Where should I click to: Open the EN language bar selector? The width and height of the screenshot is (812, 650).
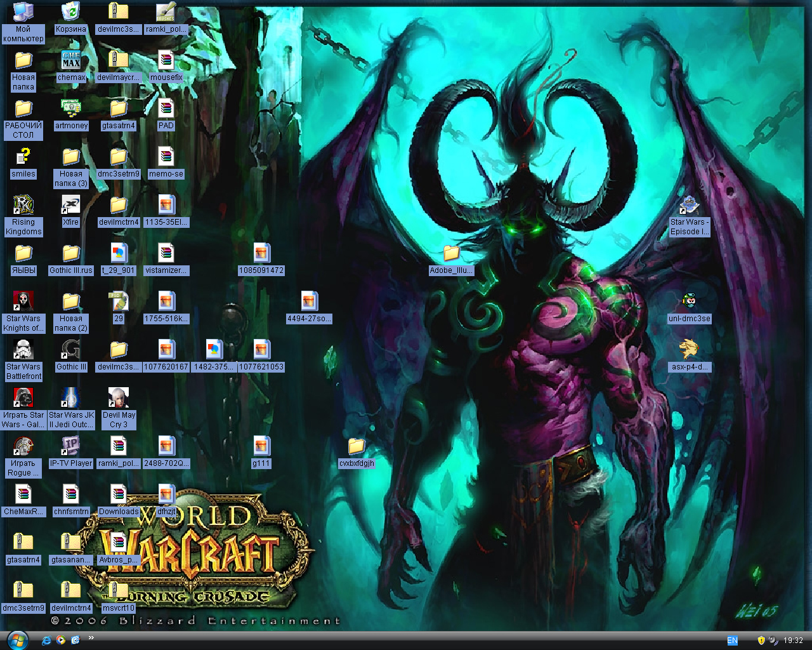(732, 640)
